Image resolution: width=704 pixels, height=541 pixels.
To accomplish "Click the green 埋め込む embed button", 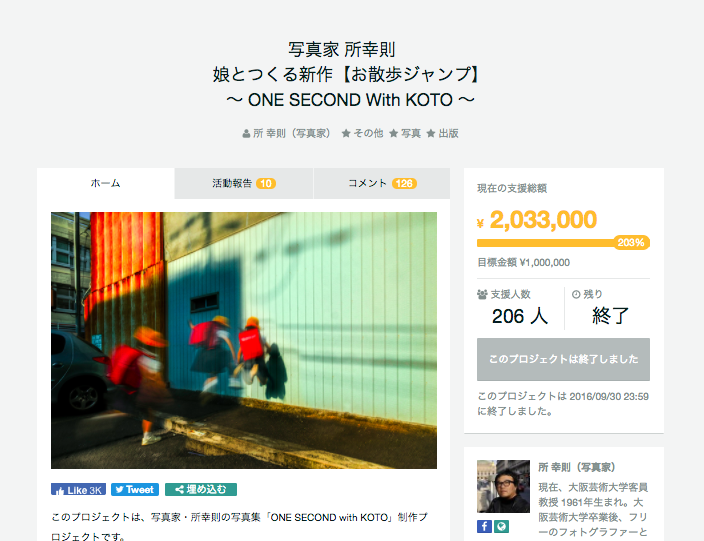I will [x=201, y=490].
